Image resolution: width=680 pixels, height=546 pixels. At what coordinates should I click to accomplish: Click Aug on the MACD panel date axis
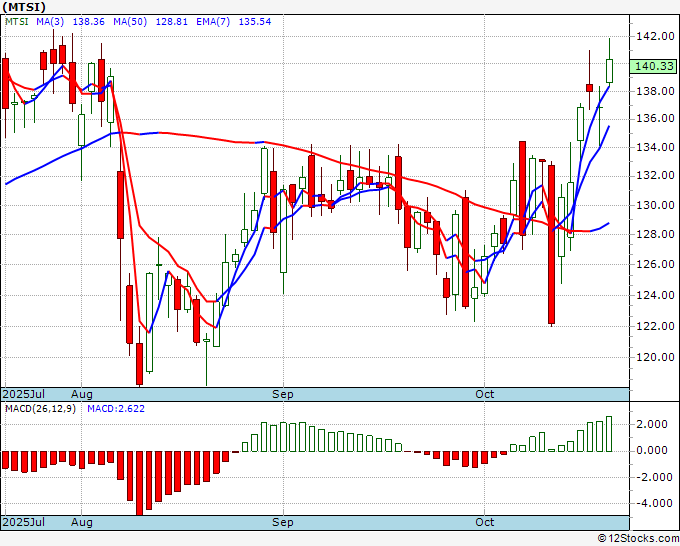(82, 522)
